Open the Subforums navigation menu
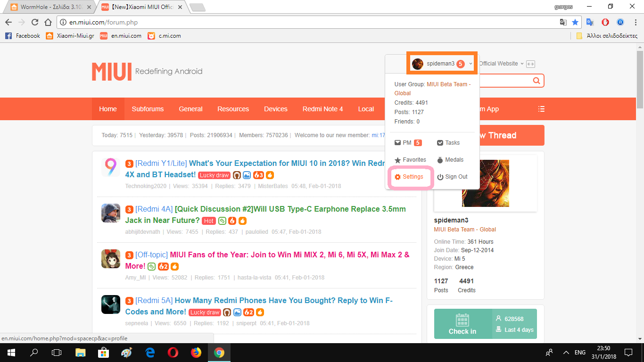 [148, 109]
